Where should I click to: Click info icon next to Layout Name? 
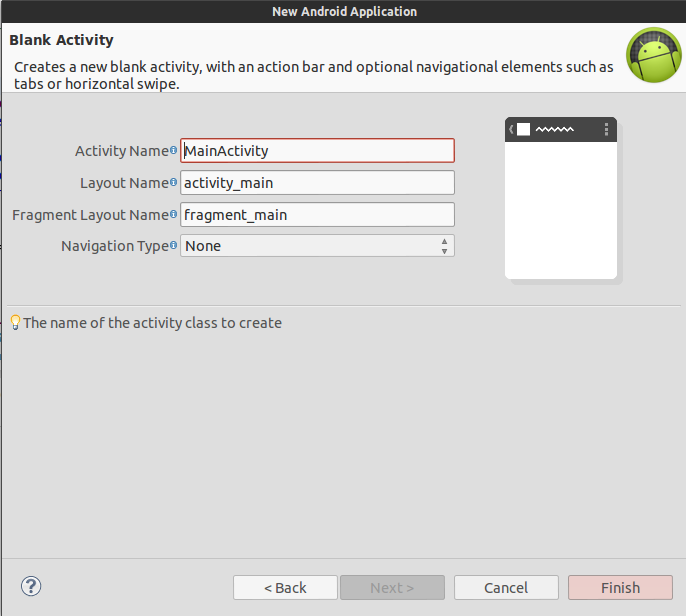[x=173, y=182]
